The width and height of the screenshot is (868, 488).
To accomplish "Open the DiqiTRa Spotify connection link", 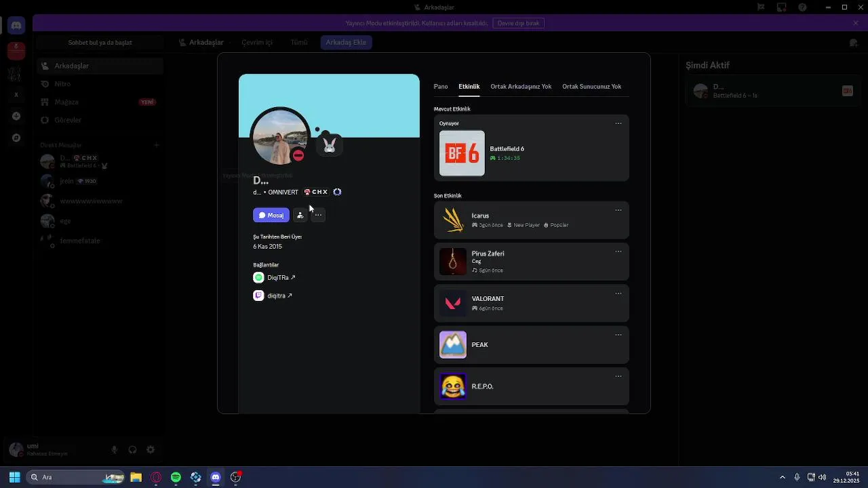I will click(281, 278).
